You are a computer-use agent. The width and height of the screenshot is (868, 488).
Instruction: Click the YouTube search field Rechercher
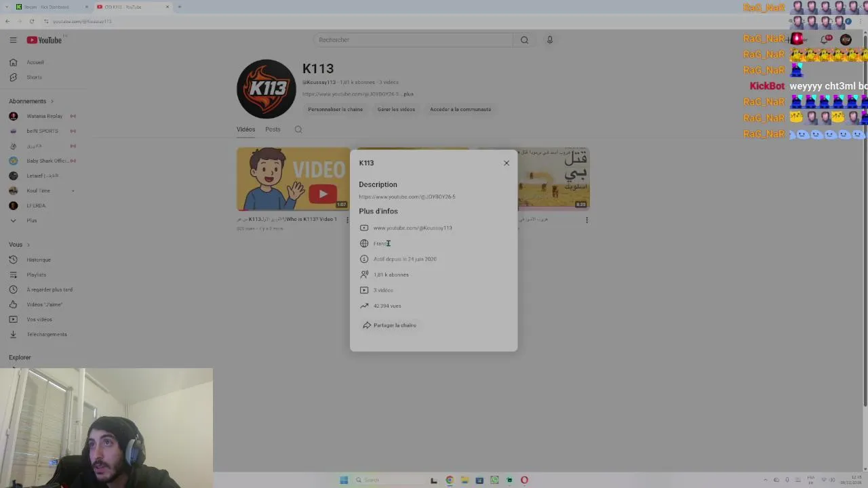pyautogui.click(x=414, y=40)
